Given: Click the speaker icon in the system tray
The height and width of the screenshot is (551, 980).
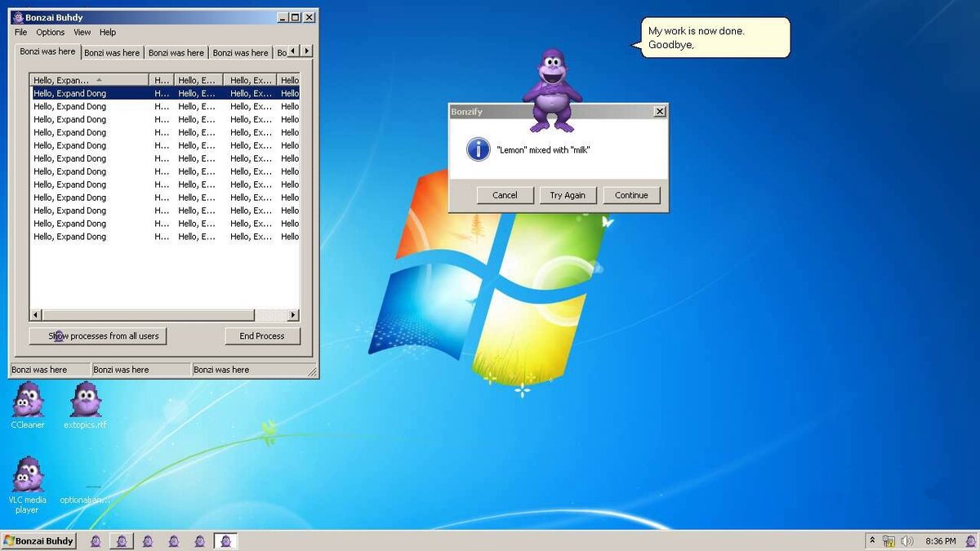Looking at the screenshot, I should 908,540.
